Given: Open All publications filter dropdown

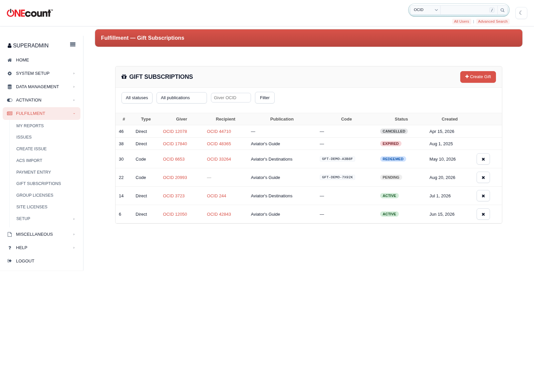Looking at the screenshot, I should (x=182, y=98).
